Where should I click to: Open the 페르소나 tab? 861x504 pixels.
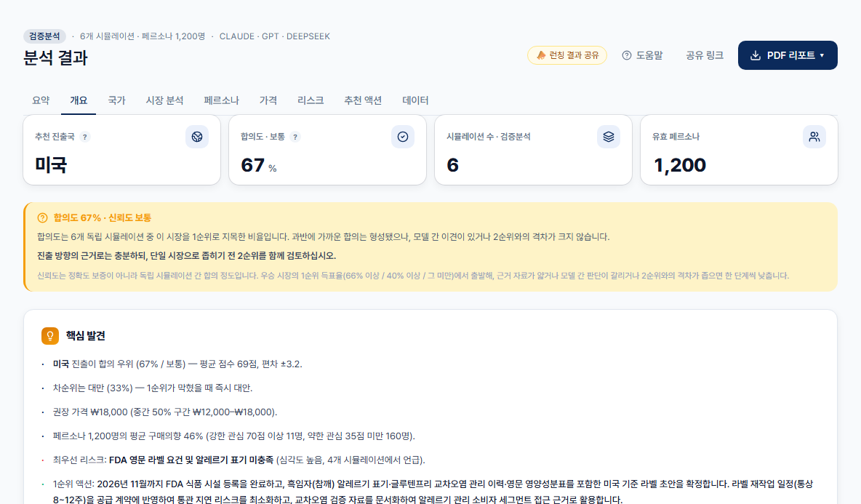coord(221,100)
